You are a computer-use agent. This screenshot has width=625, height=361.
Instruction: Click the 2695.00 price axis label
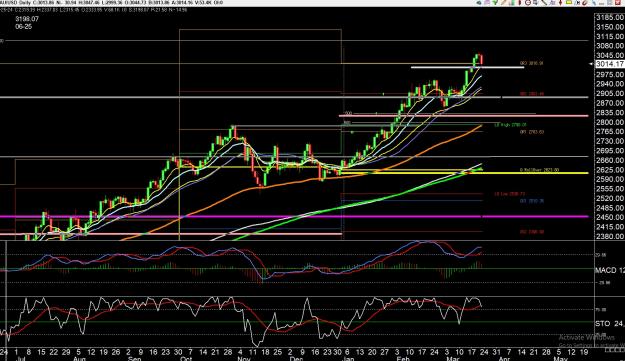[610, 151]
